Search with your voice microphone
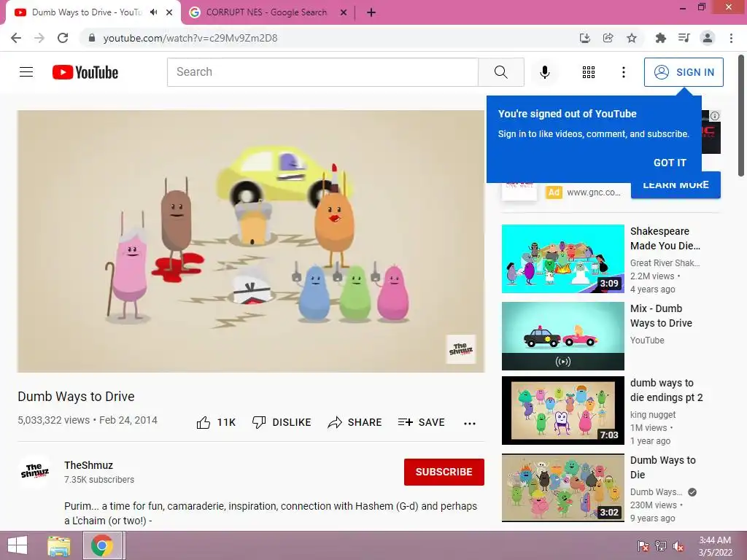Screen dimensions: 747x560 tap(544, 72)
